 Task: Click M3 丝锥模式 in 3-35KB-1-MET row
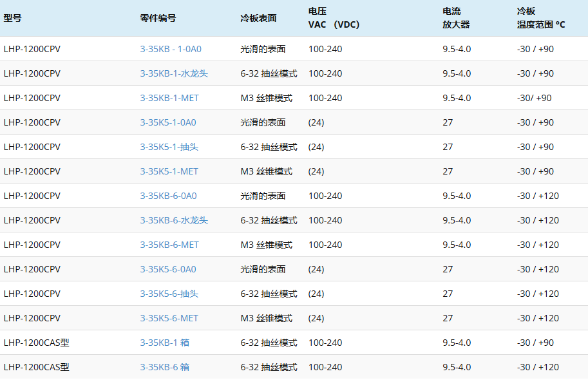pyautogui.click(x=266, y=98)
